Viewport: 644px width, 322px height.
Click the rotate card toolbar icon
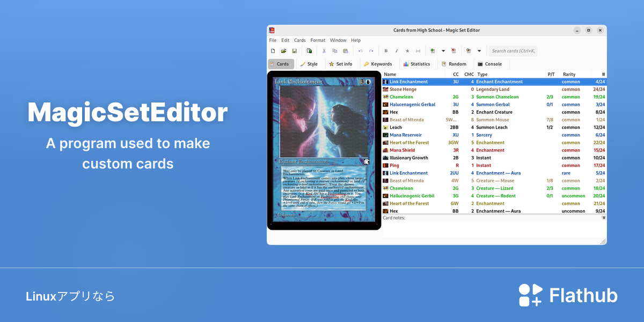click(x=469, y=51)
